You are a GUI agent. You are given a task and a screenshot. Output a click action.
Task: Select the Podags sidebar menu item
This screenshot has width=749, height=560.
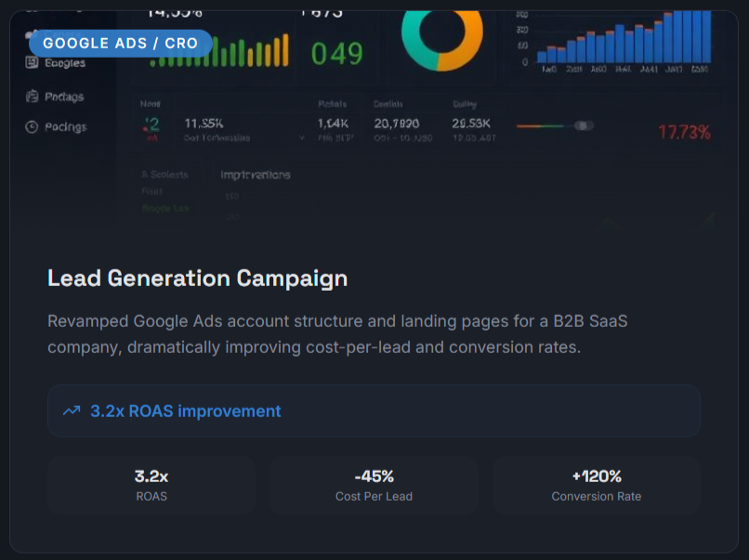63,97
